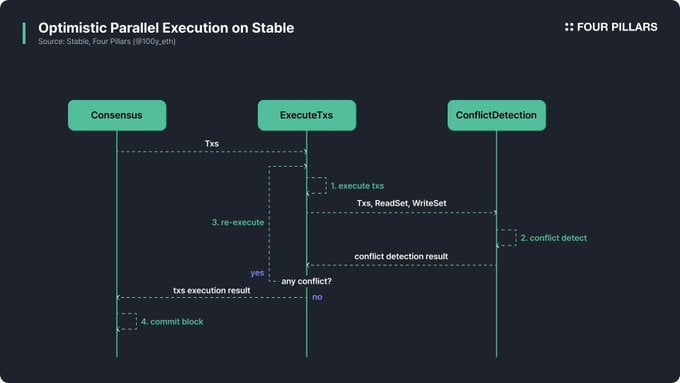Click the 'Txs' arrow label
The image size is (680, 383).
coord(212,144)
